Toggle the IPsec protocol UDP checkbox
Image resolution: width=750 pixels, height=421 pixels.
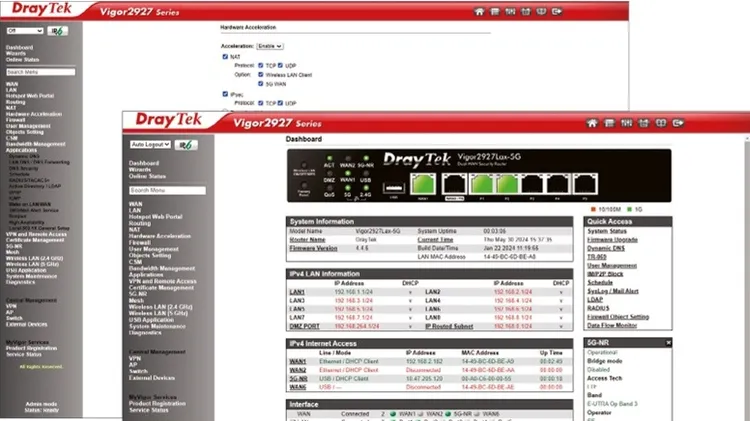point(280,103)
